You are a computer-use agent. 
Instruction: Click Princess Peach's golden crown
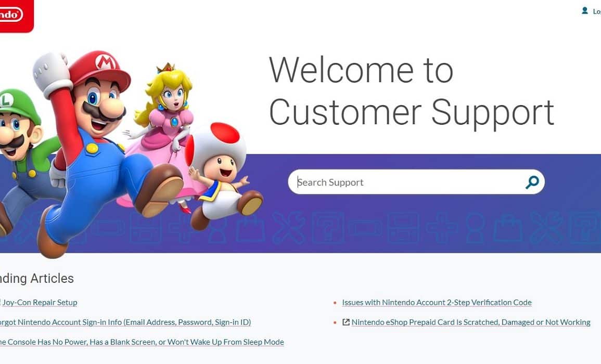(x=166, y=68)
